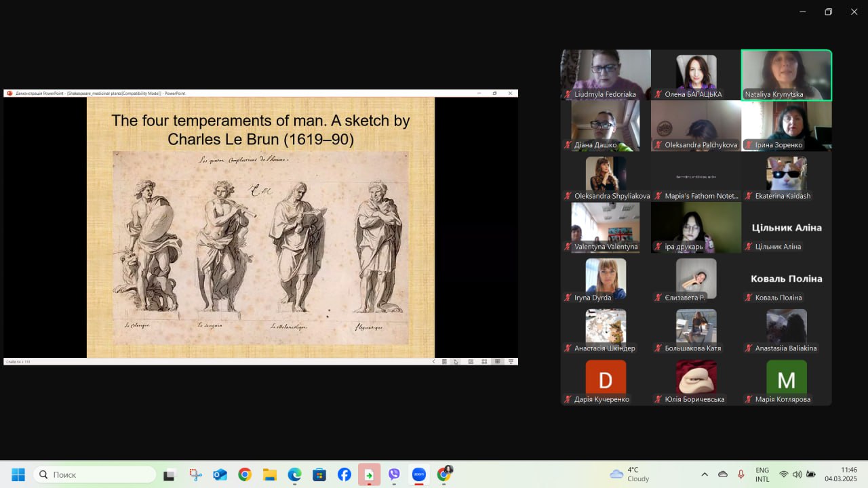Viewport: 868px width, 488px height.
Task: Select Діана Дашко video tile
Action: 606,125
